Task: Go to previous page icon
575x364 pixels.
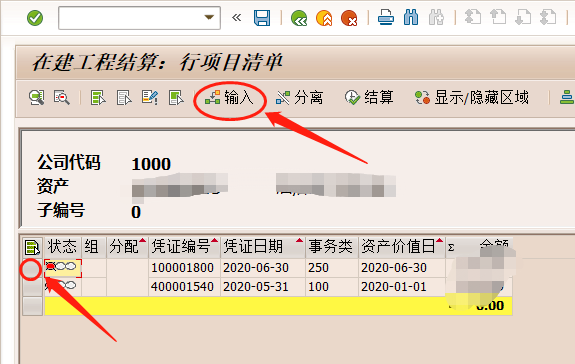Action: pos(498,18)
